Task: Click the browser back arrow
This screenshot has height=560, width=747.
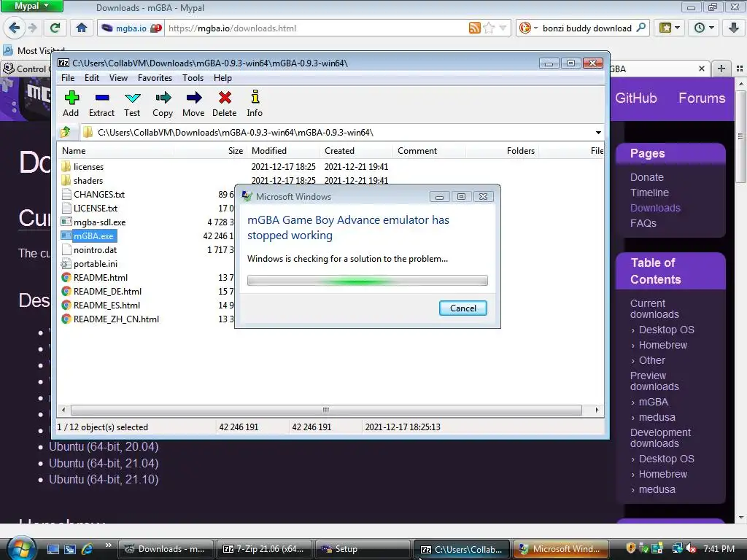Action: [15, 28]
